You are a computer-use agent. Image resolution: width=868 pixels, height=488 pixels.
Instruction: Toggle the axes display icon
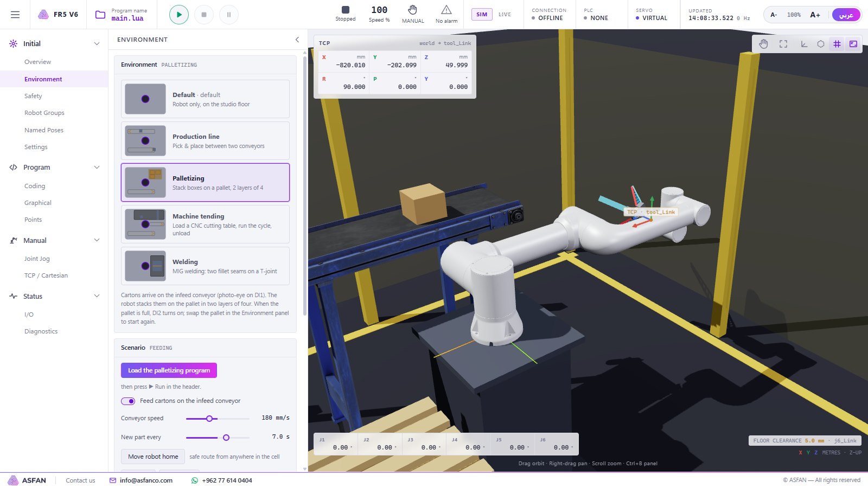point(805,44)
